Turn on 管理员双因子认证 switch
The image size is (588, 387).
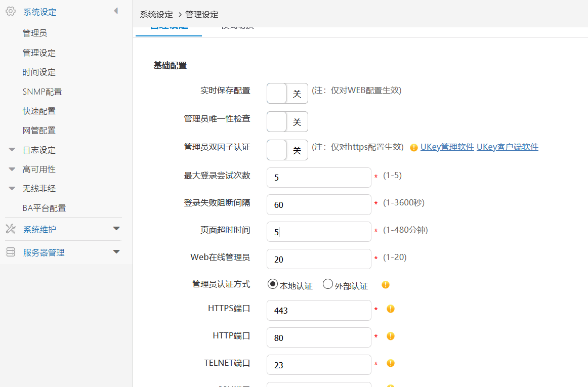pyautogui.click(x=287, y=150)
